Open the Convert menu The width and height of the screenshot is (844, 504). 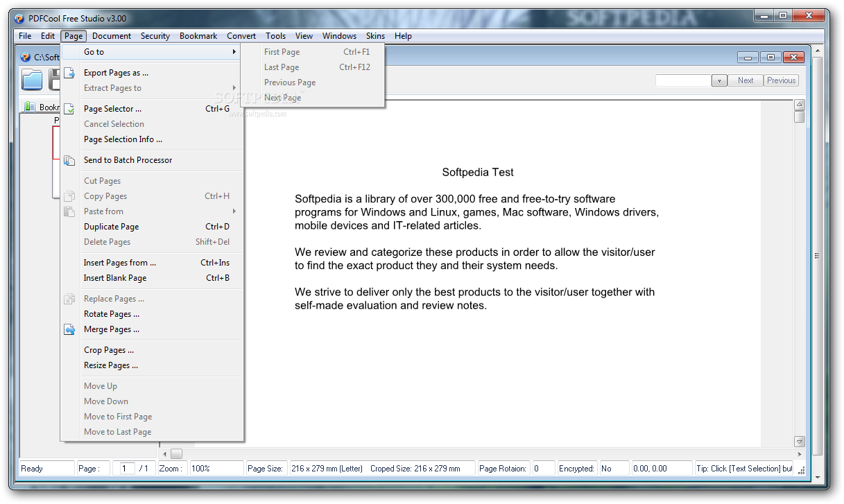(x=241, y=35)
